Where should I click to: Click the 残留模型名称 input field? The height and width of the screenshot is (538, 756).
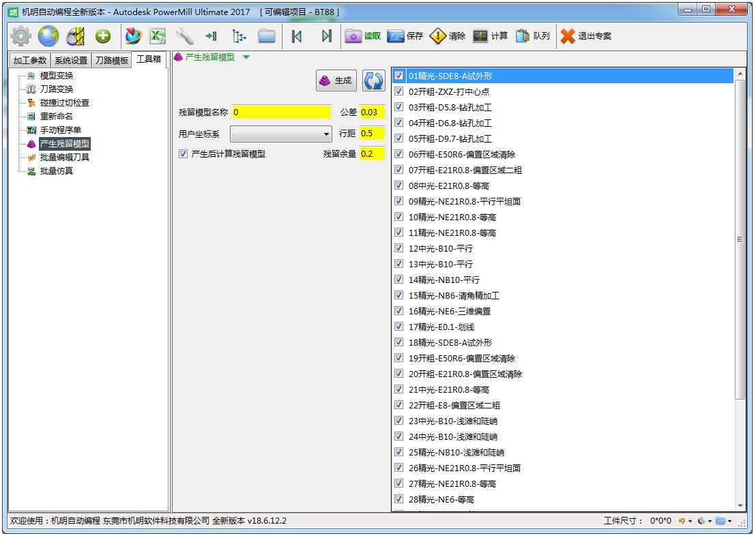pyautogui.click(x=282, y=113)
